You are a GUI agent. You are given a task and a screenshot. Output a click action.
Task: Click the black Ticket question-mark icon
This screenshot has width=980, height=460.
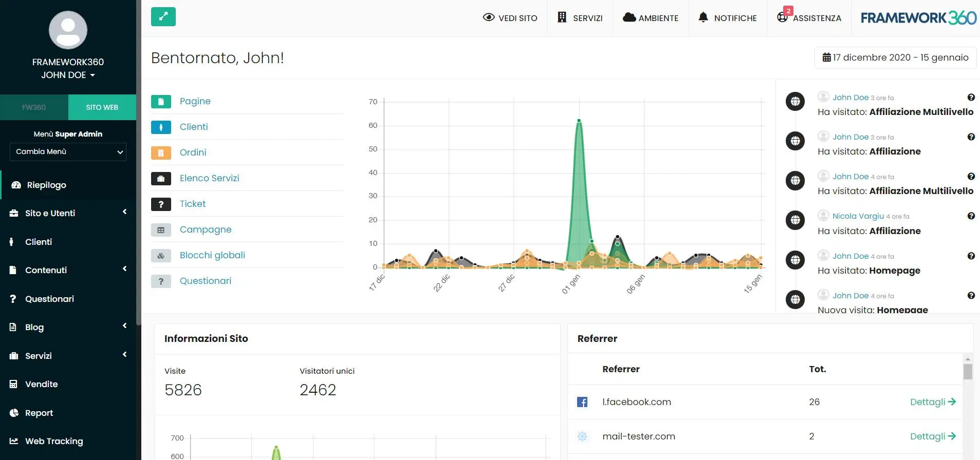click(x=161, y=204)
